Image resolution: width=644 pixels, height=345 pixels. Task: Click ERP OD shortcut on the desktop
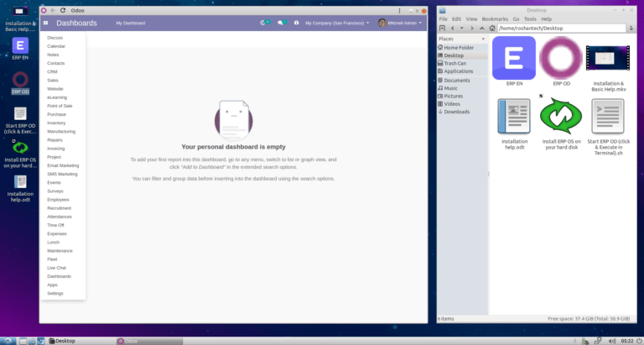(x=20, y=80)
